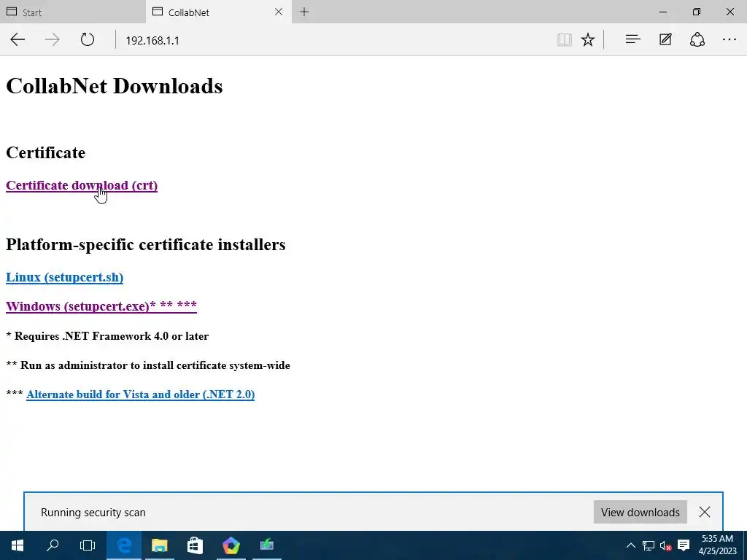
Task: Download the Windows (setupcert.exe) installer
Action: [101, 306]
